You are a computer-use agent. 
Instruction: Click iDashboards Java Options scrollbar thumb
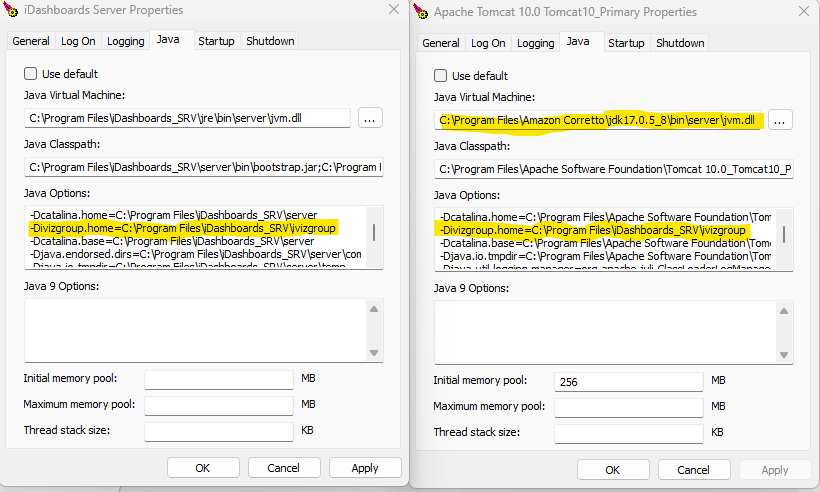coord(374,232)
